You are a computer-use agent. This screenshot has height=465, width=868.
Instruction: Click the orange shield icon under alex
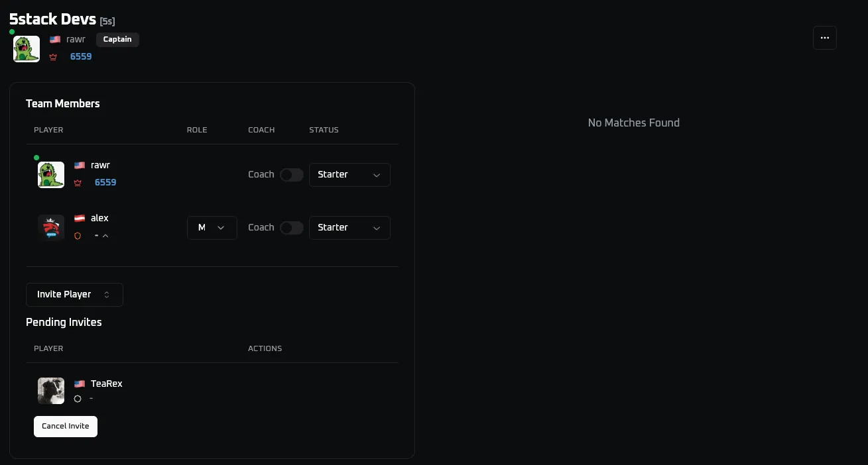coord(78,236)
